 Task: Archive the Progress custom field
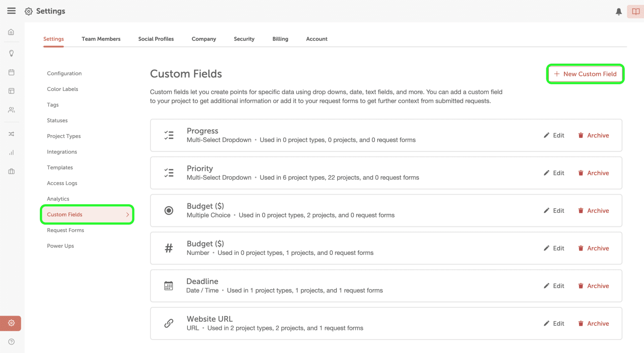coord(593,135)
